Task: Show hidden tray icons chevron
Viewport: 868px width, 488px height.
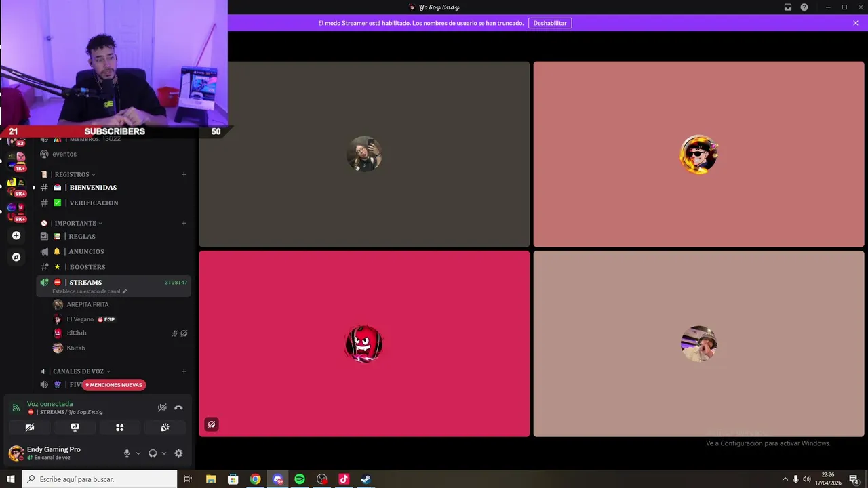Action: point(785,479)
